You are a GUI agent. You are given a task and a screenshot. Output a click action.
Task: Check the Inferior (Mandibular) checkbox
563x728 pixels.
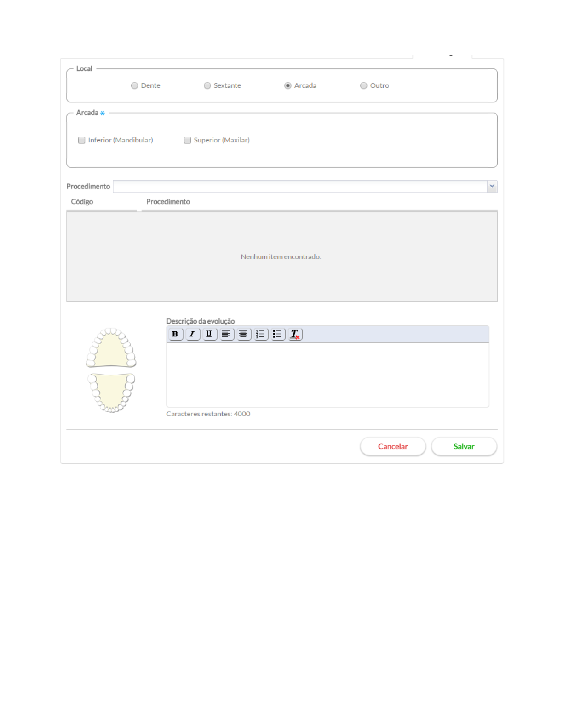coord(82,140)
